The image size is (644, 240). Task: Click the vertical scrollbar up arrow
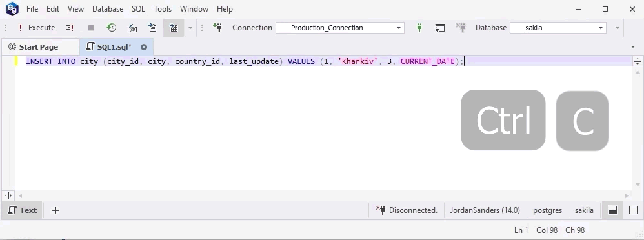[638, 72]
